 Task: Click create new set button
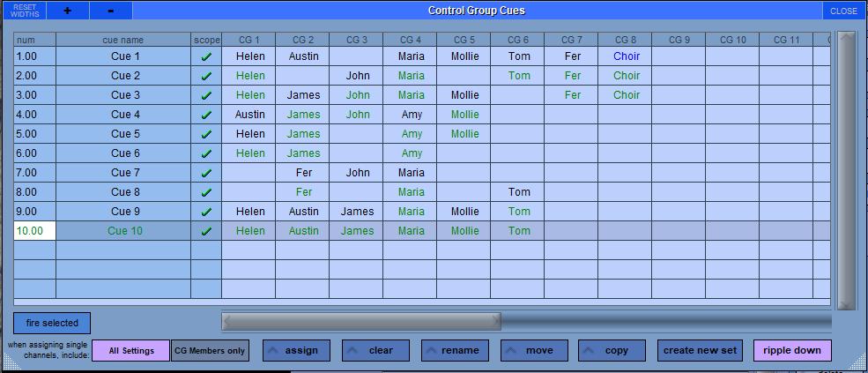coord(701,350)
